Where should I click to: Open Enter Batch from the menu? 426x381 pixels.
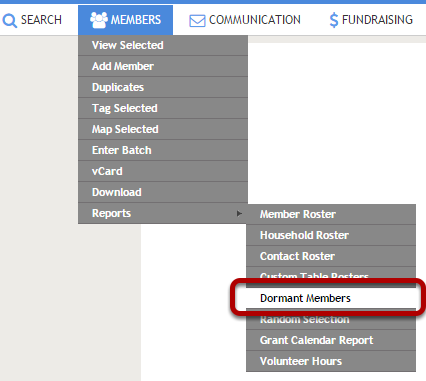coord(163,150)
